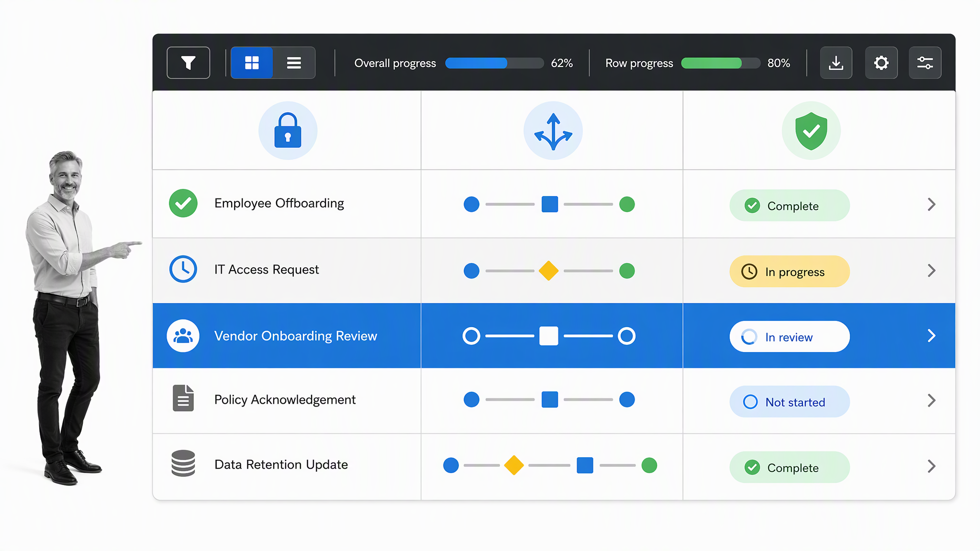This screenshot has height=551, width=980.
Task: Click the Row progress bar
Action: click(x=721, y=63)
